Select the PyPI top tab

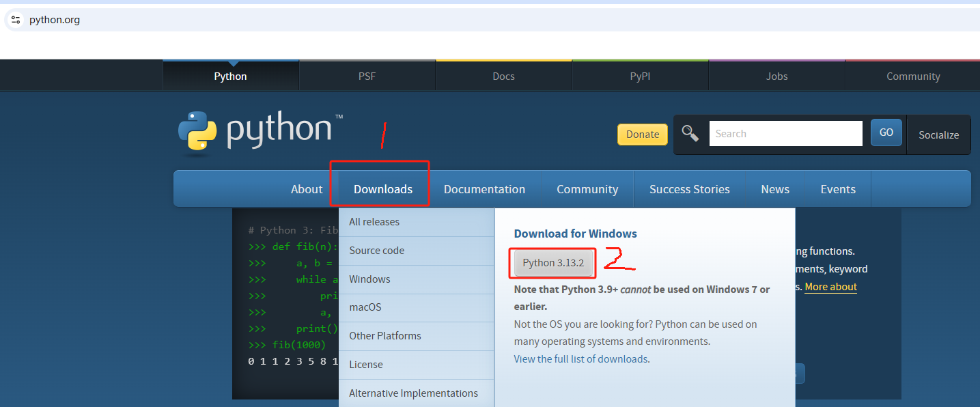[640, 76]
